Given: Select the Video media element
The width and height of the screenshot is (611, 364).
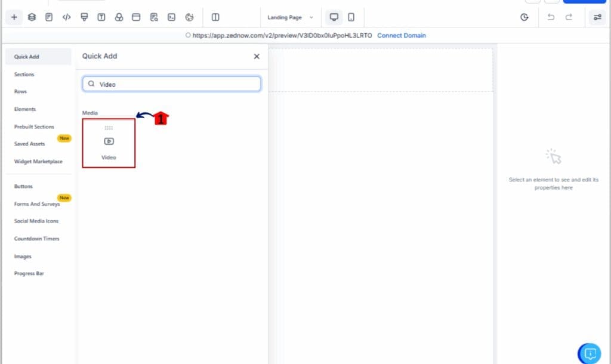Looking at the screenshot, I should (x=109, y=143).
